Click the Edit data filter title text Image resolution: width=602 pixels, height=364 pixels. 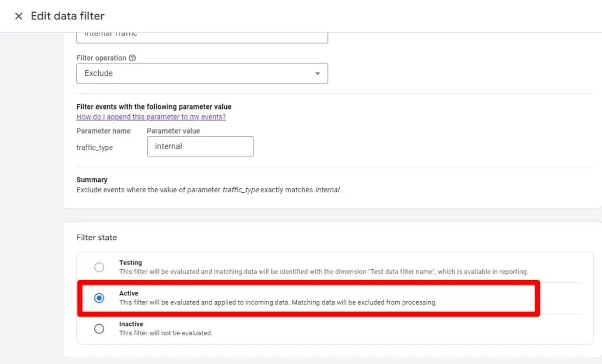(68, 16)
